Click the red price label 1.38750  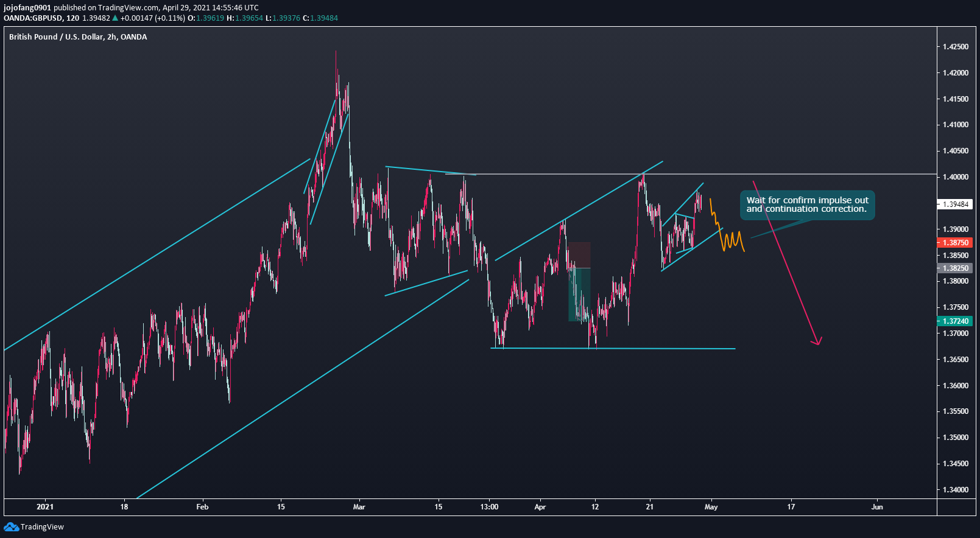[955, 242]
